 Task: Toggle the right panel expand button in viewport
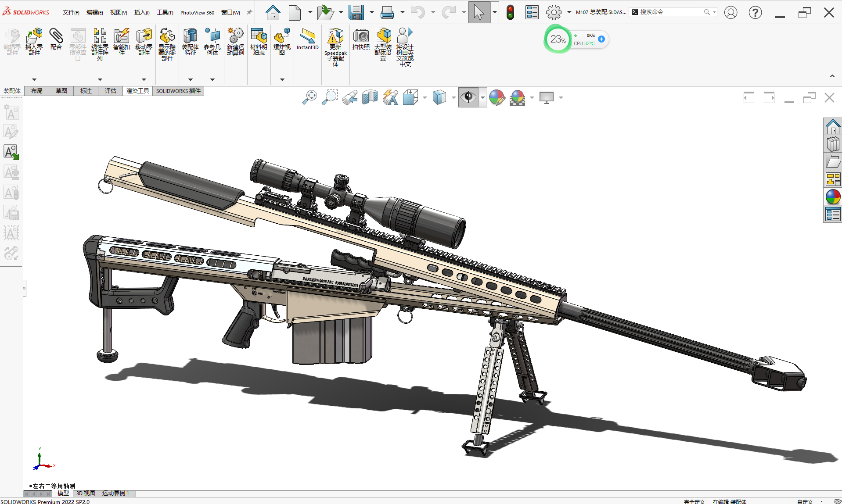point(769,97)
